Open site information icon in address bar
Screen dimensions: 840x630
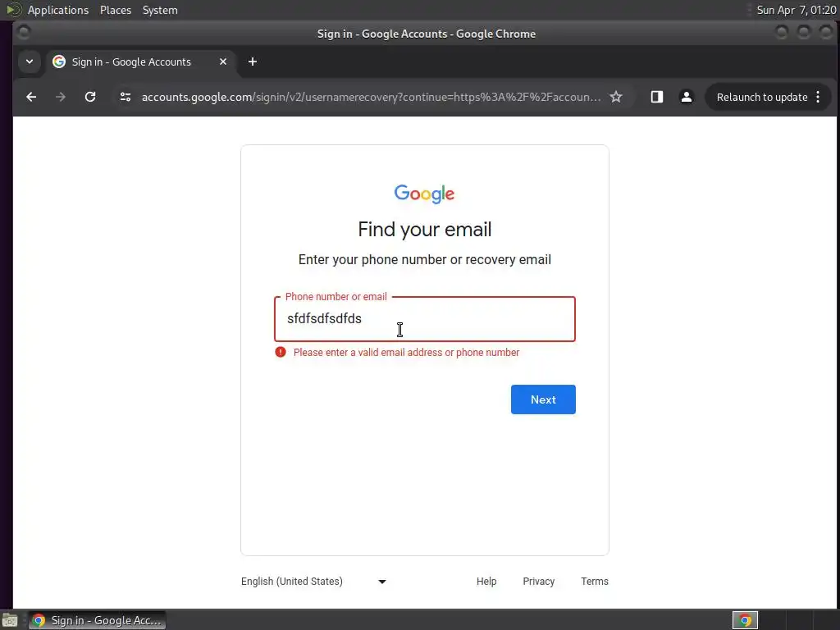126,97
